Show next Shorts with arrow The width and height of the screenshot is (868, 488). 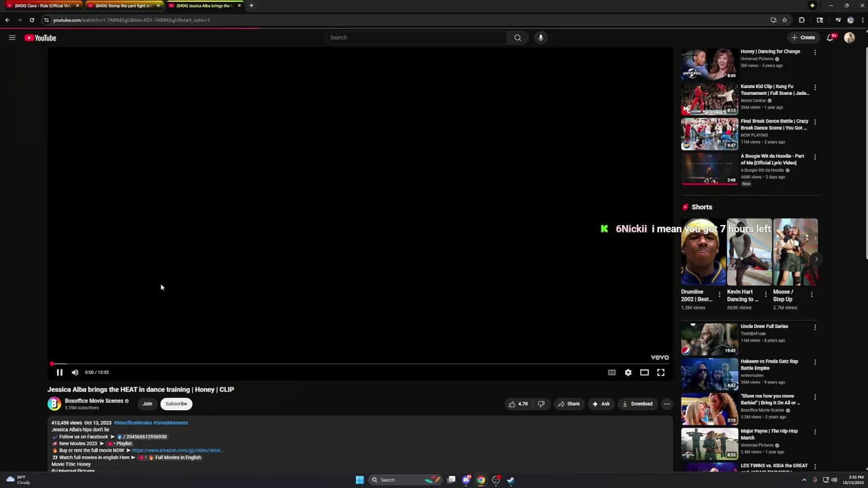pyautogui.click(x=816, y=259)
